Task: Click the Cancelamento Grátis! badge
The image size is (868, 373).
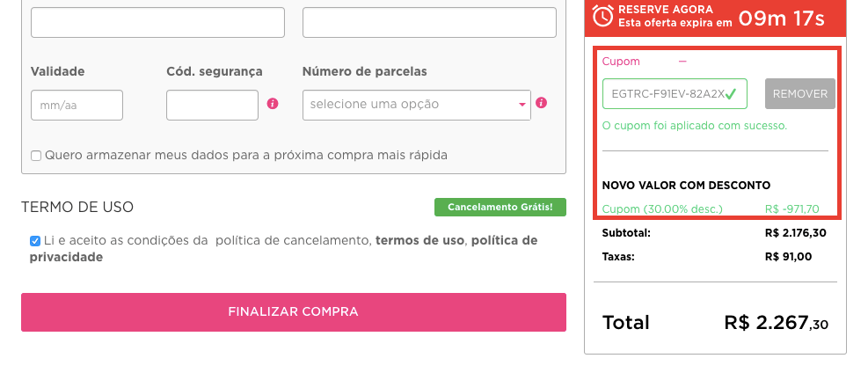Action: pyautogui.click(x=500, y=208)
